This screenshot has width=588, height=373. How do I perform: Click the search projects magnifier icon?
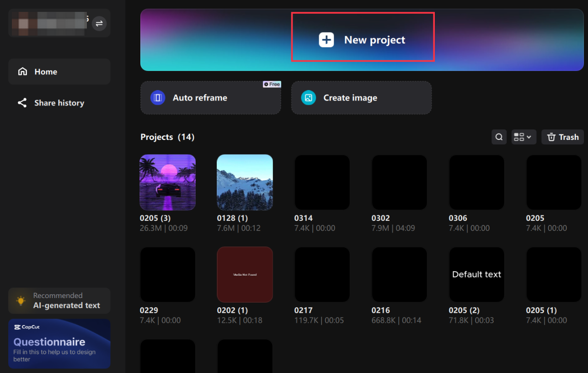[x=499, y=137]
